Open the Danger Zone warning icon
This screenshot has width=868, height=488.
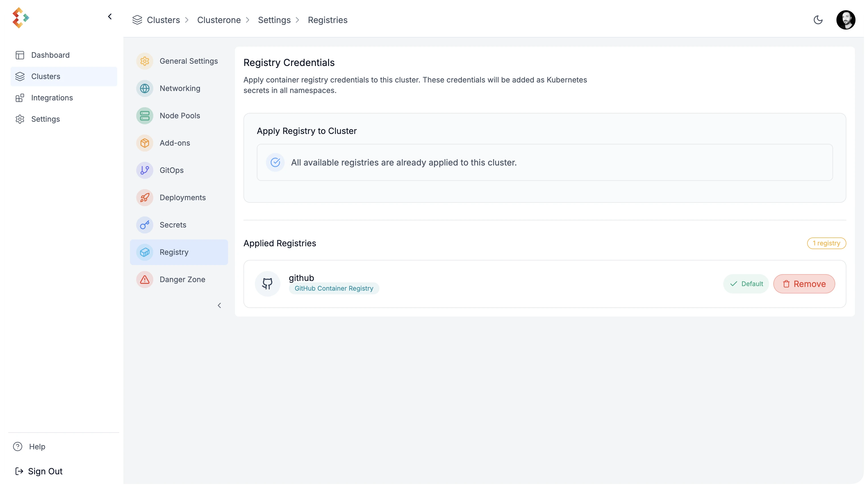[144, 279]
